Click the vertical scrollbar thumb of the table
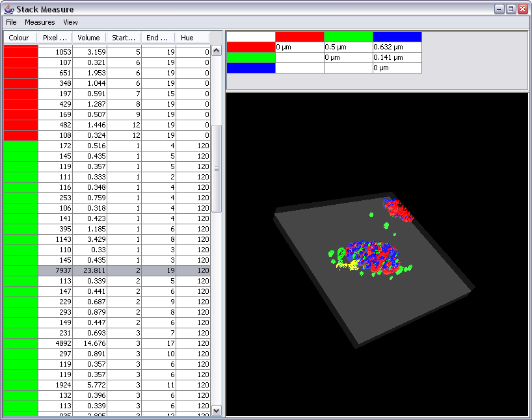The image size is (532, 420). pos(216,168)
